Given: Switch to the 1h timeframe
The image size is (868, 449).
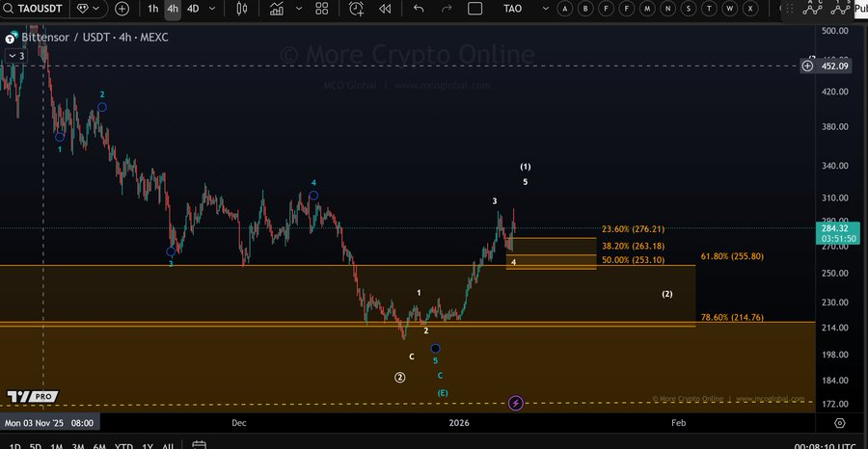Looking at the screenshot, I should [153, 9].
